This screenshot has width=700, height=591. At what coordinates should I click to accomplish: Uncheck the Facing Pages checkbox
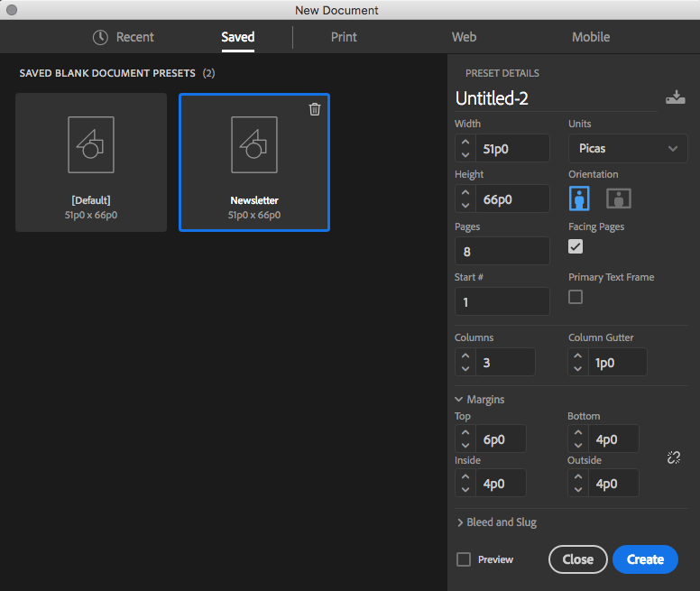coord(576,246)
